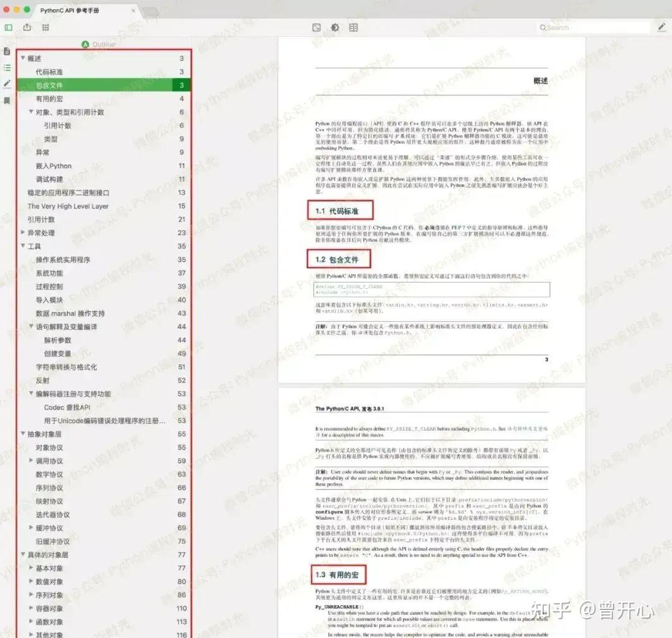Image resolution: width=672 pixels, height=638 pixels.
Task: Switch to two-page layout icon
Action: [353, 27]
